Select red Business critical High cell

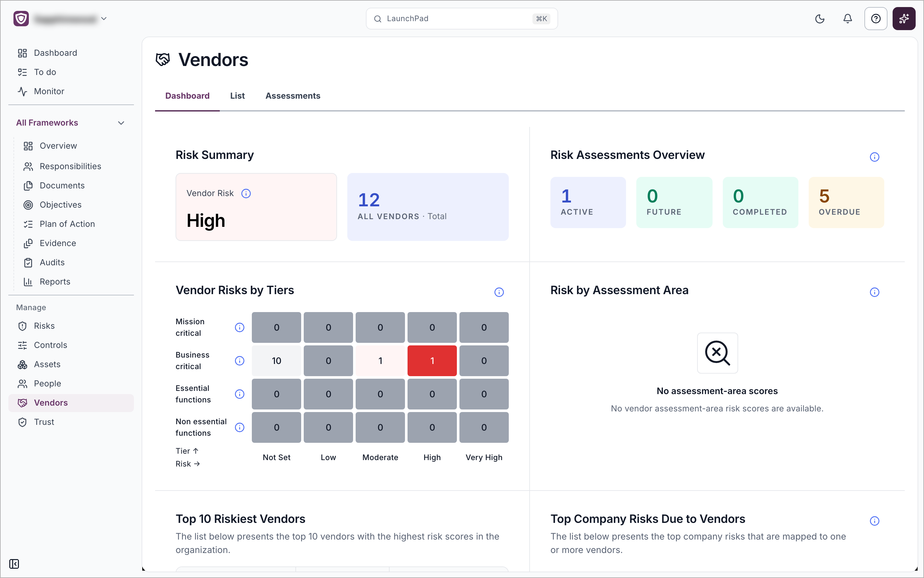coord(432,361)
